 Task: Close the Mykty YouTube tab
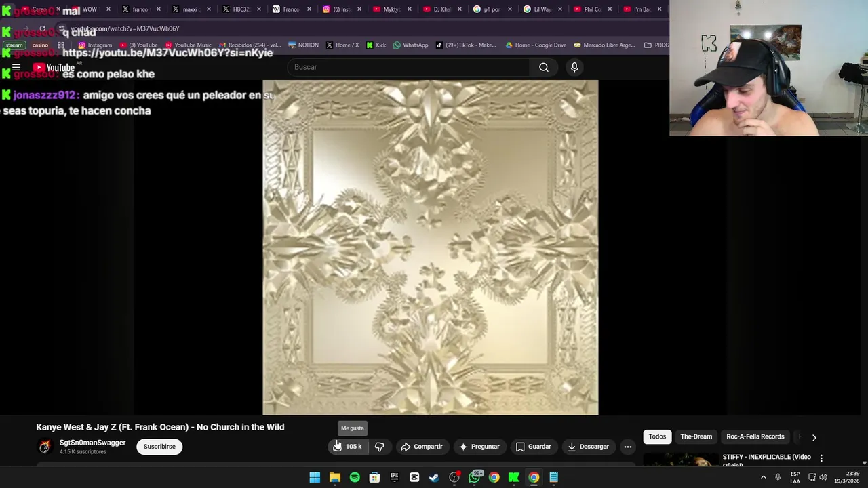[409, 9]
